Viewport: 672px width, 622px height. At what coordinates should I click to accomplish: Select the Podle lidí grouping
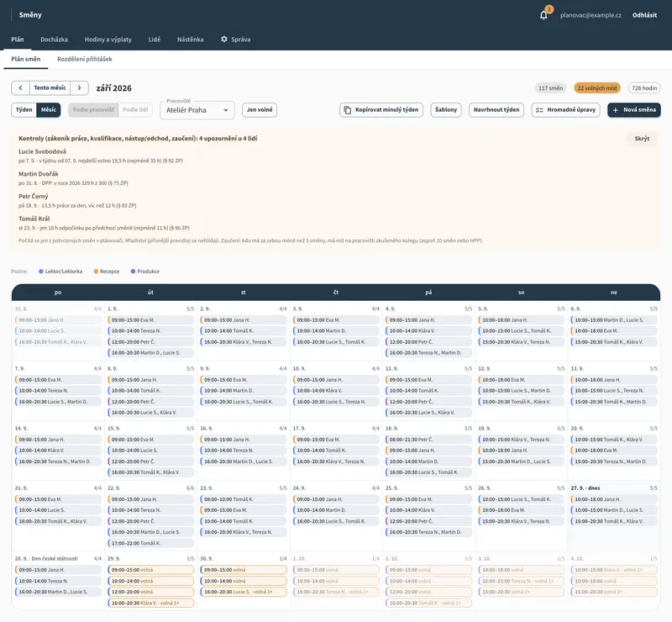(x=135, y=110)
